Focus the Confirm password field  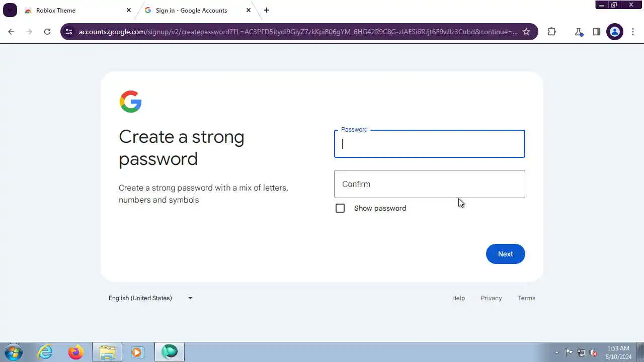[430, 184]
